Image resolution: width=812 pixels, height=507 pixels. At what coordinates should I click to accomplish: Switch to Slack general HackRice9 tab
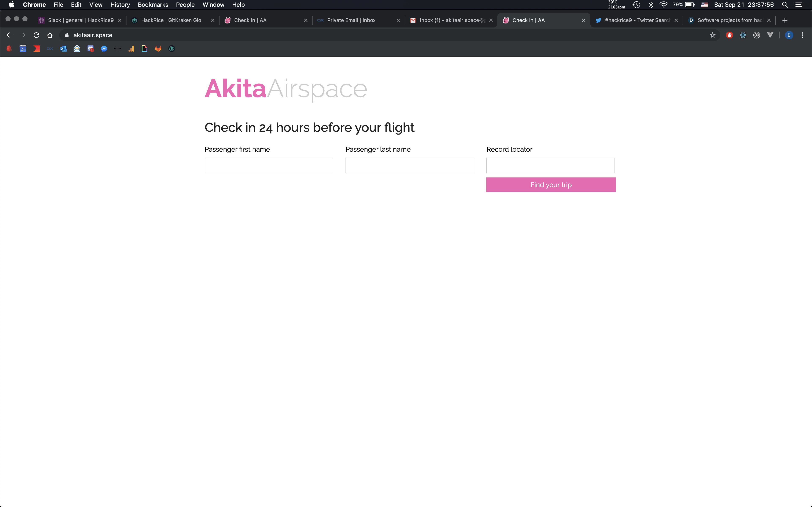point(81,20)
